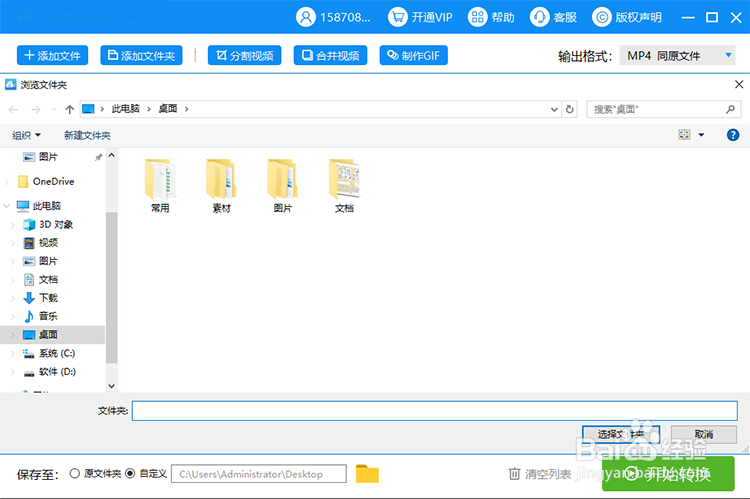Select the 分割视频 tool

coord(244,55)
